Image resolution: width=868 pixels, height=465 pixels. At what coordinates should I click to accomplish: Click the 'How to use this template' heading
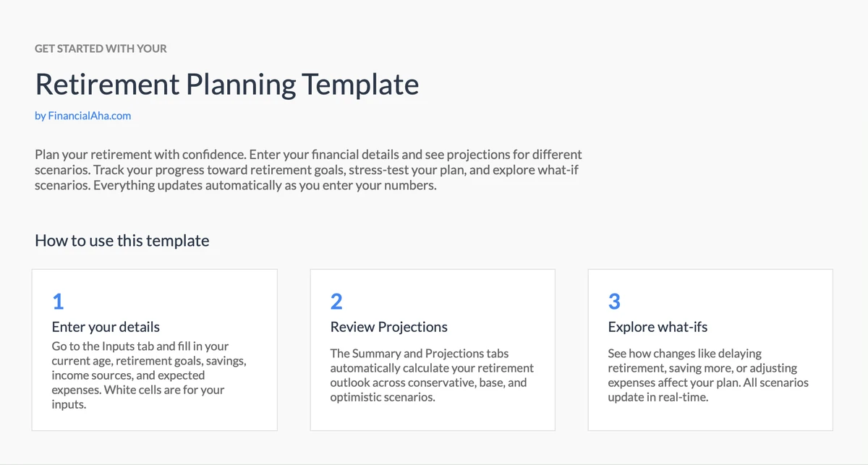click(122, 240)
